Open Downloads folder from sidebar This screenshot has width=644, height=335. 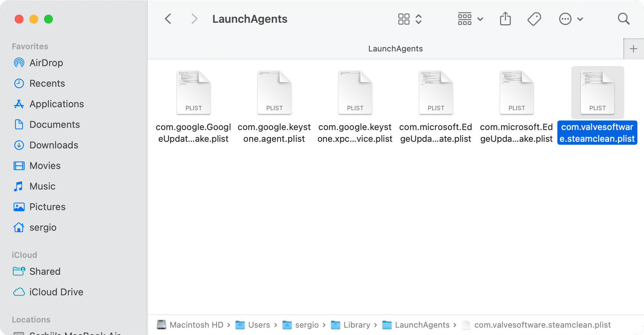54,145
